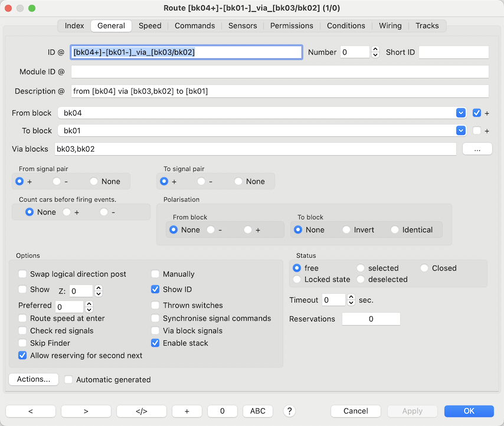Click the next route '>' button
Image resolution: width=504 pixels, height=426 pixels.
click(x=86, y=411)
